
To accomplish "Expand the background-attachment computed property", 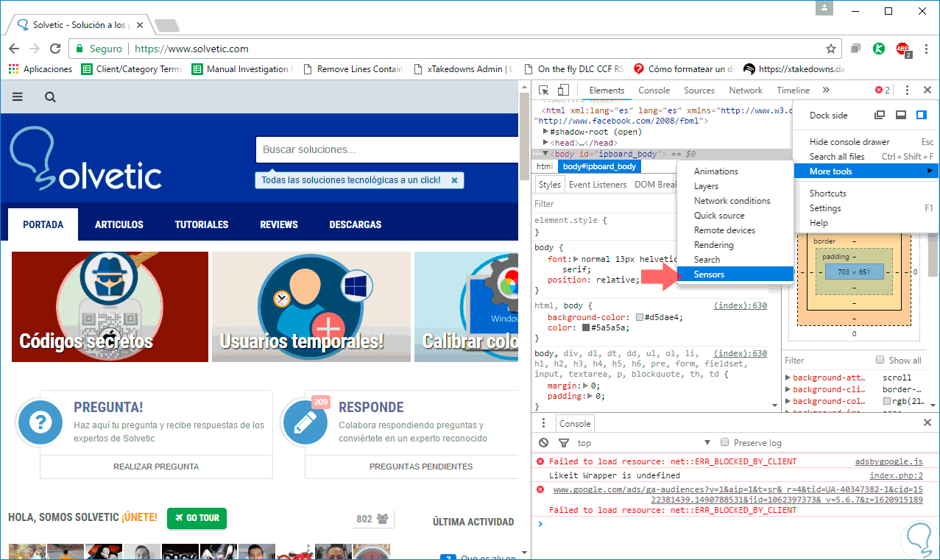I will coord(788,378).
